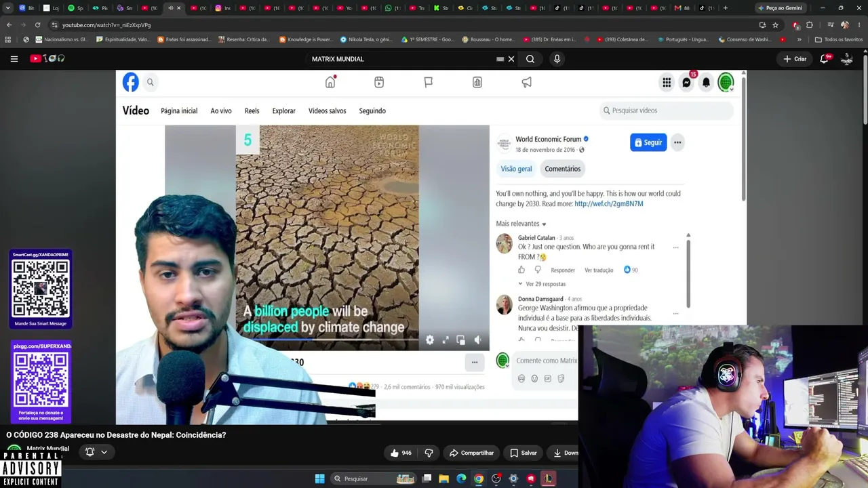This screenshot has width=868, height=488.
Task: Expand the Facebook video to fullscreen
Action: [x=446, y=340]
